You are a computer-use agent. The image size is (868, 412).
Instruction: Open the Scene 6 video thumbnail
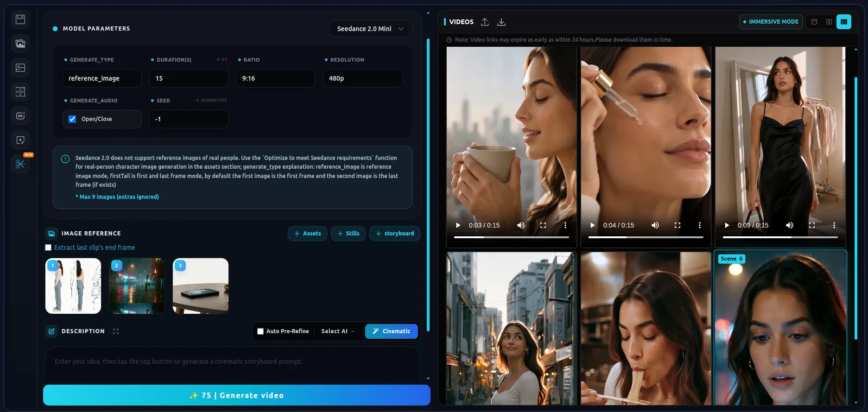[780, 328]
